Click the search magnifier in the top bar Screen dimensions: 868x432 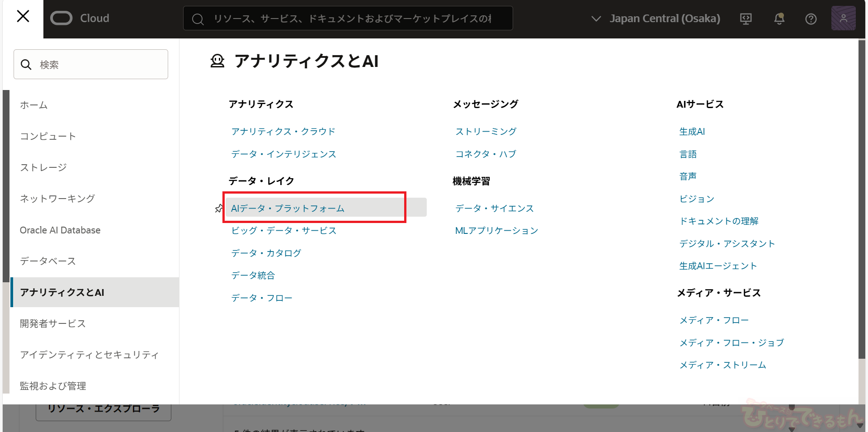tap(198, 19)
